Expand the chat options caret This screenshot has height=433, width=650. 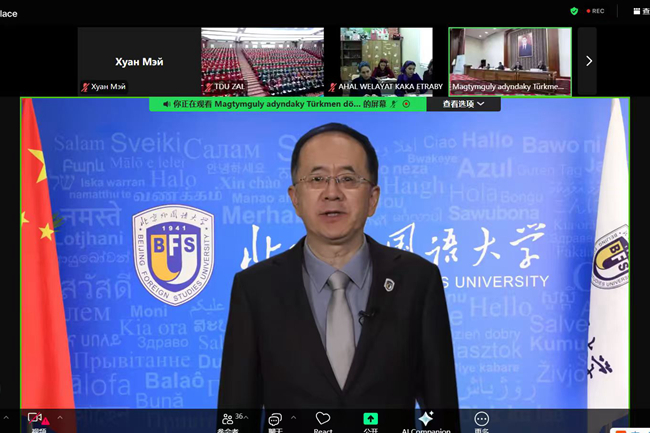click(294, 418)
